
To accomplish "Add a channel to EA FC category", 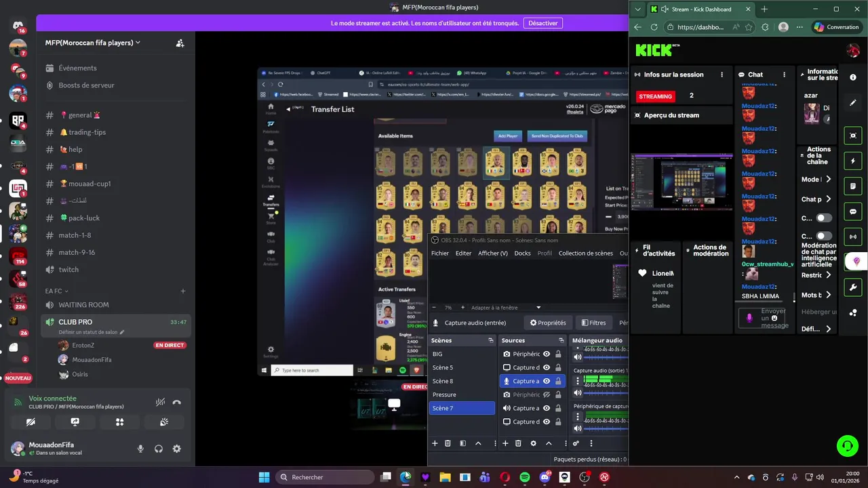I will (182, 291).
